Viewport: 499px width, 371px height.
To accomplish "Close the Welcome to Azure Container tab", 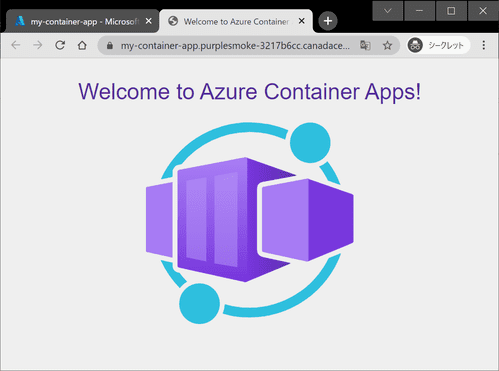I will [302, 21].
